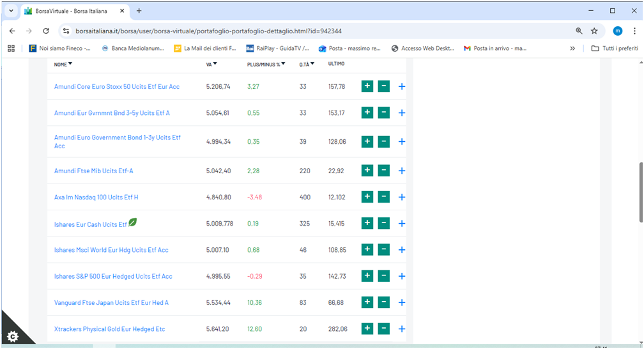Sort table by Q.TÀ column
Viewport: 644px width, 349px height.
click(x=307, y=64)
